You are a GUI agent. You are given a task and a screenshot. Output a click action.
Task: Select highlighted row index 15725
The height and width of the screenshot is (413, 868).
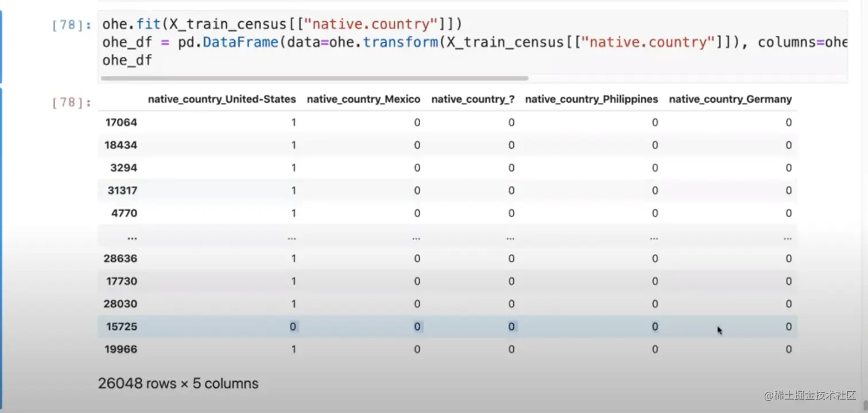(x=122, y=327)
